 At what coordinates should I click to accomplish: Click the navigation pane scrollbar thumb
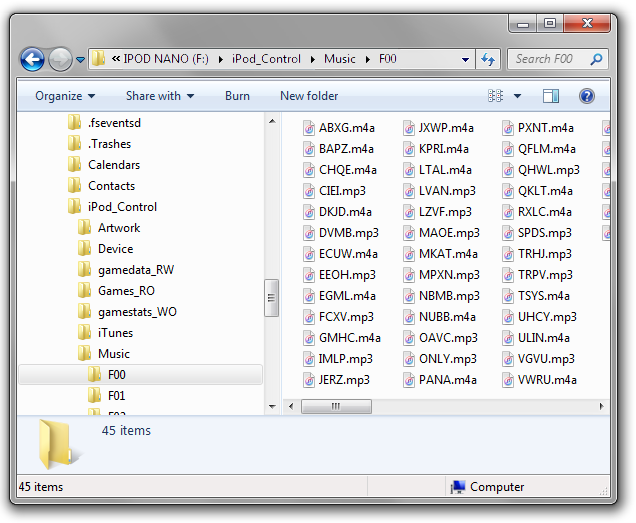(271, 298)
